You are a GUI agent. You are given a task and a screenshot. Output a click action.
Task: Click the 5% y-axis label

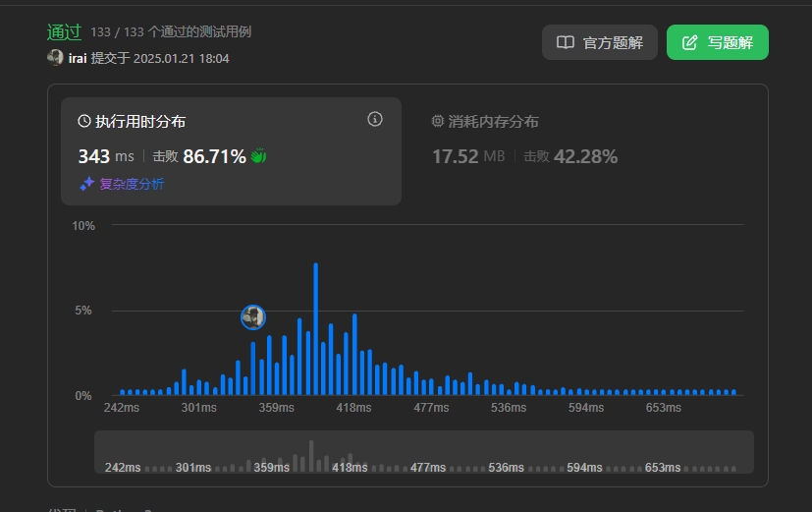[x=83, y=311]
